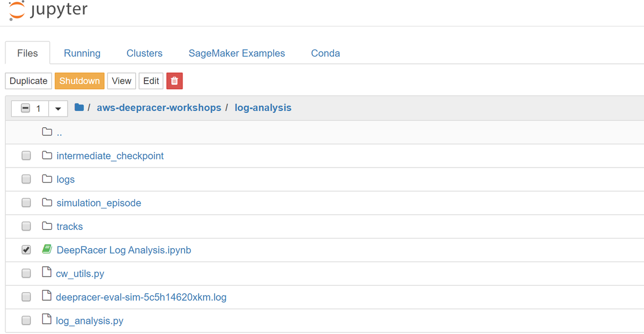Tick the intermediate_checkpoint checkbox
Image resolution: width=644 pixels, height=334 pixels.
(26, 156)
